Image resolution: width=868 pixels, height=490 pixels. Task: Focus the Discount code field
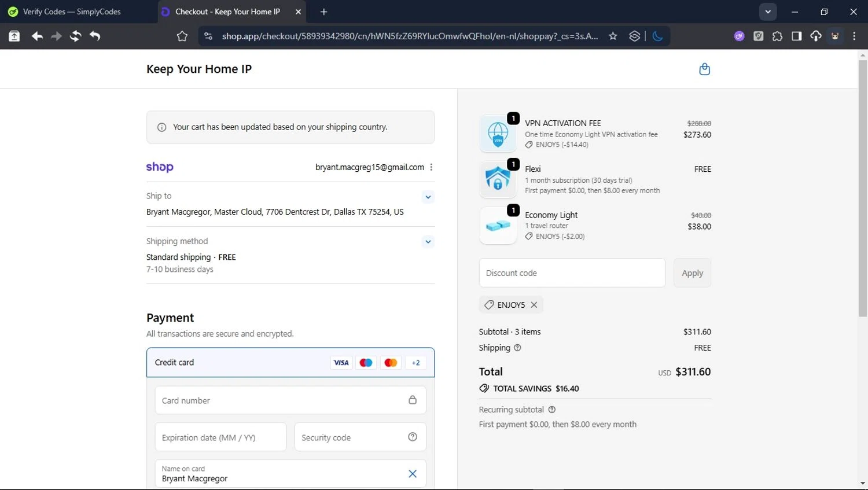pyautogui.click(x=572, y=273)
